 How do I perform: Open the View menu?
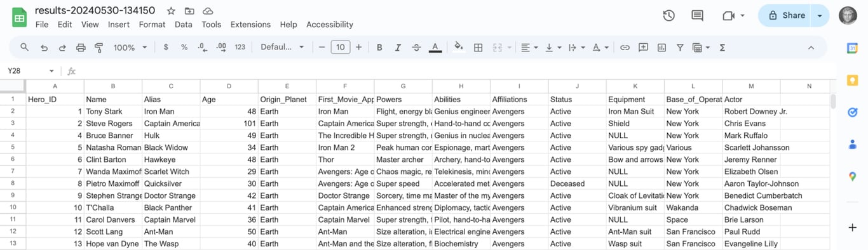pyautogui.click(x=90, y=24)
